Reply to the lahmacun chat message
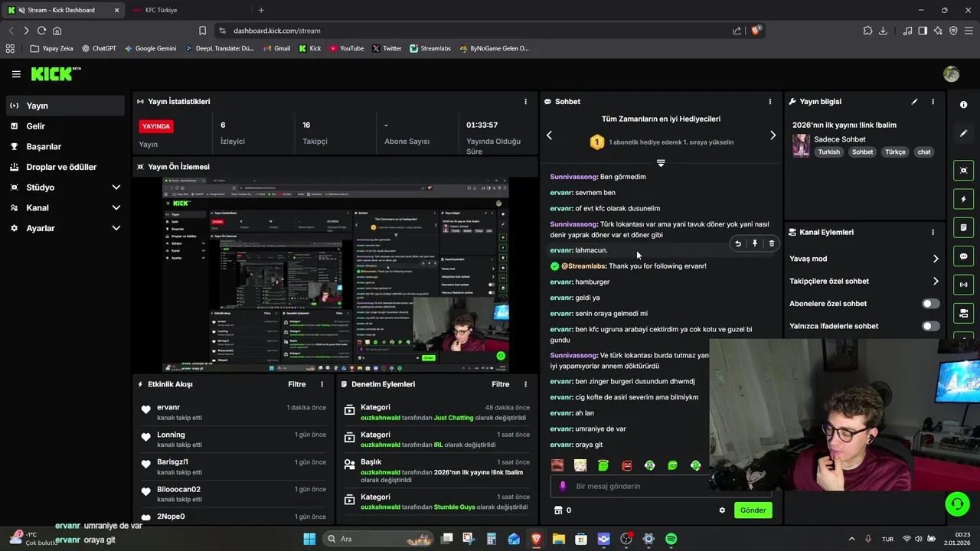980x551 pixels. pyautogui.click(x=738, y=243)
